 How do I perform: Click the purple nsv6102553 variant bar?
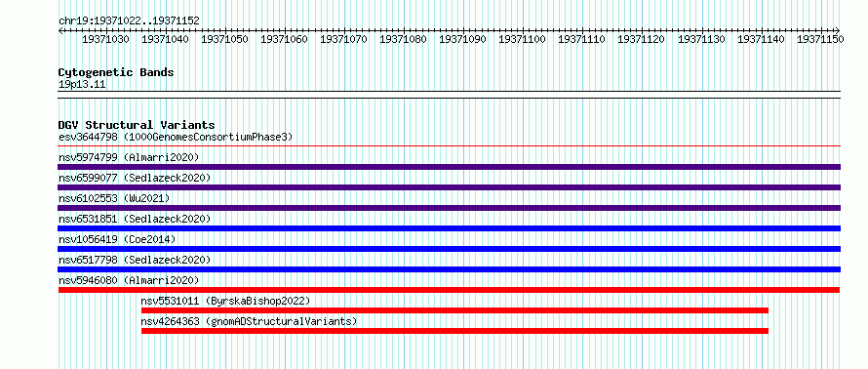click(x=450, y=208)
